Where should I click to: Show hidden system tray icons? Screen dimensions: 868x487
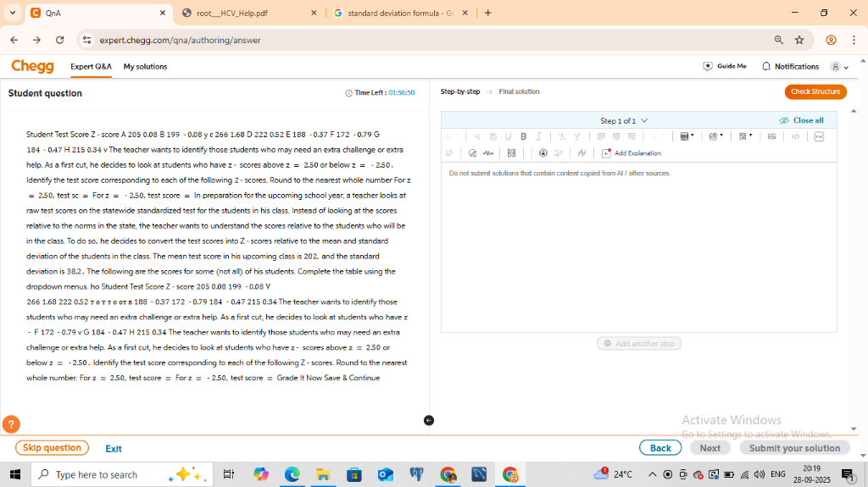tap(652, 474)
